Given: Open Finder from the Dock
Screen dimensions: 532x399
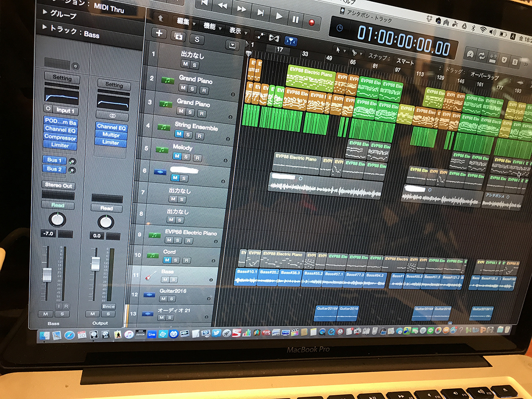Looking at the screenshot, I should click(x=45, y=336).
